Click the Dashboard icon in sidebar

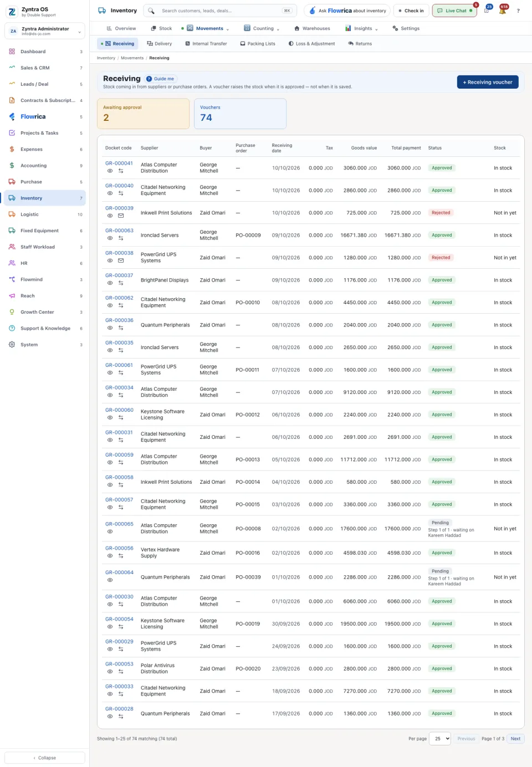point(12,52)
